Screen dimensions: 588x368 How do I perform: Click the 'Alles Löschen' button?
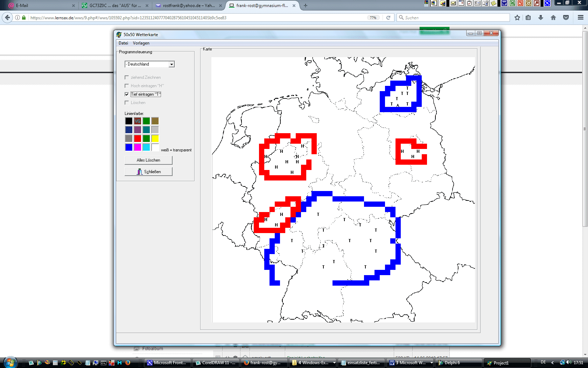point(148,160)
